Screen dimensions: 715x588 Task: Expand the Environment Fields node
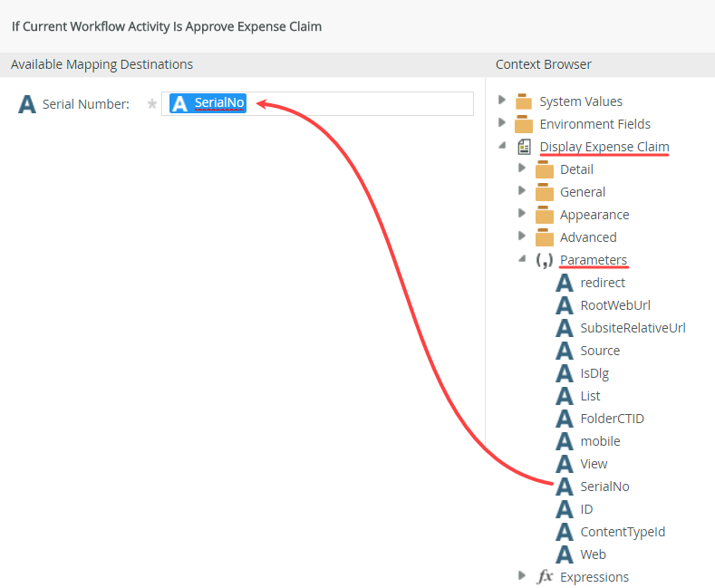pos(502,122)
